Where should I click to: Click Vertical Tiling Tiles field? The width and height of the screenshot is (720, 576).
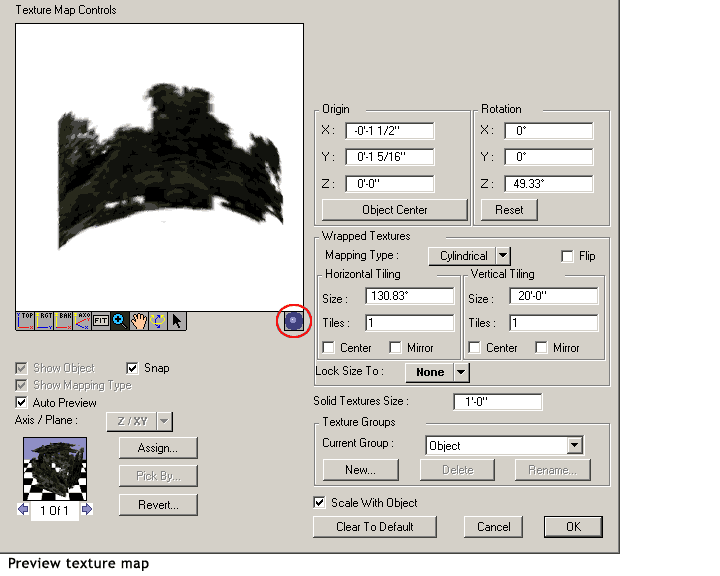tap(554, 322)
